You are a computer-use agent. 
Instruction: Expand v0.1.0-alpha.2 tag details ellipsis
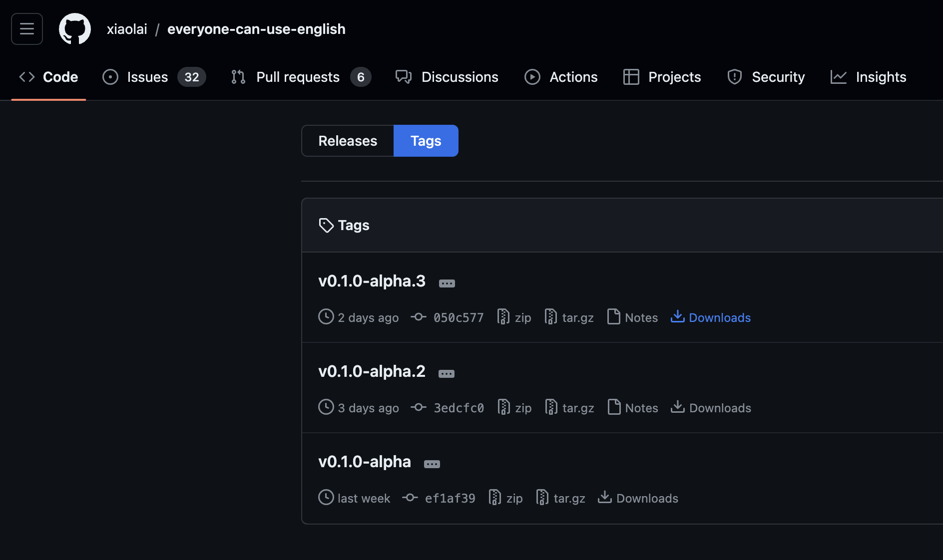[x=446, y=374]
